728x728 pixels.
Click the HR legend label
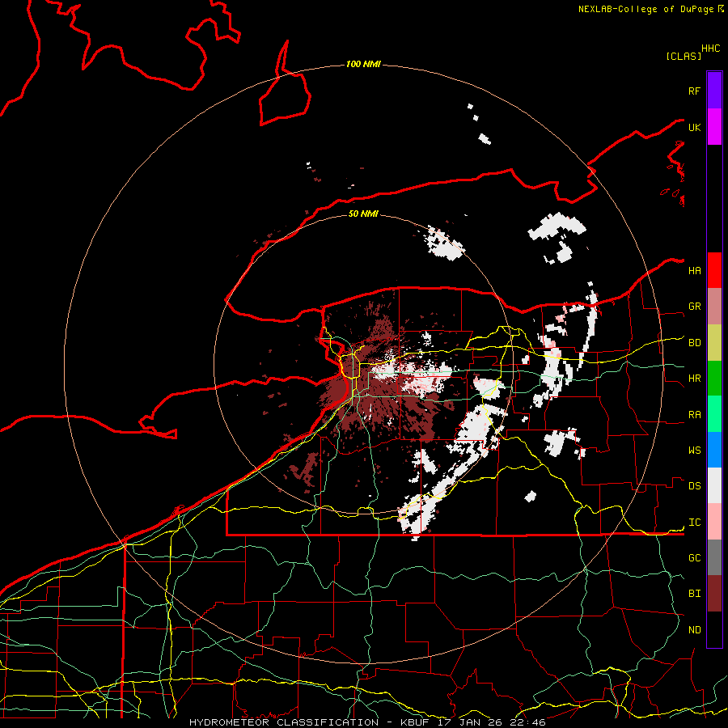694,379
